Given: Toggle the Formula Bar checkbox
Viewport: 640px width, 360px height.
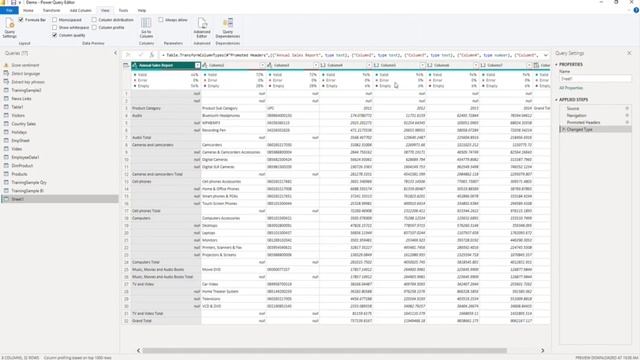Looking at the screenshot, I should (x=21, y=20).
